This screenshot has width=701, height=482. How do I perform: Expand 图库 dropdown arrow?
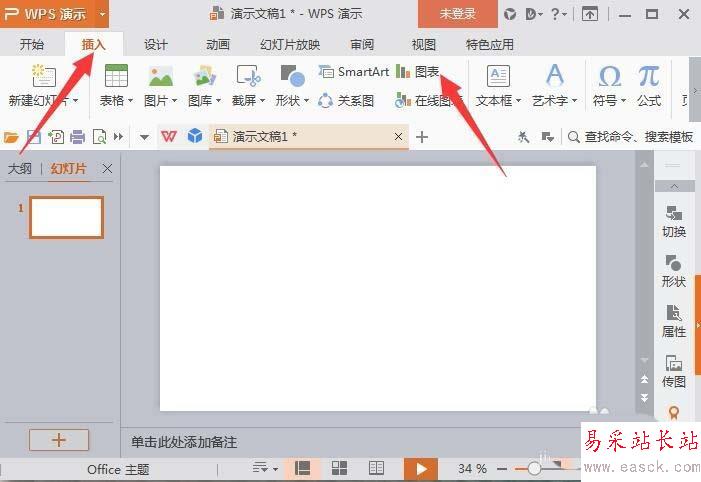(218, 101)
